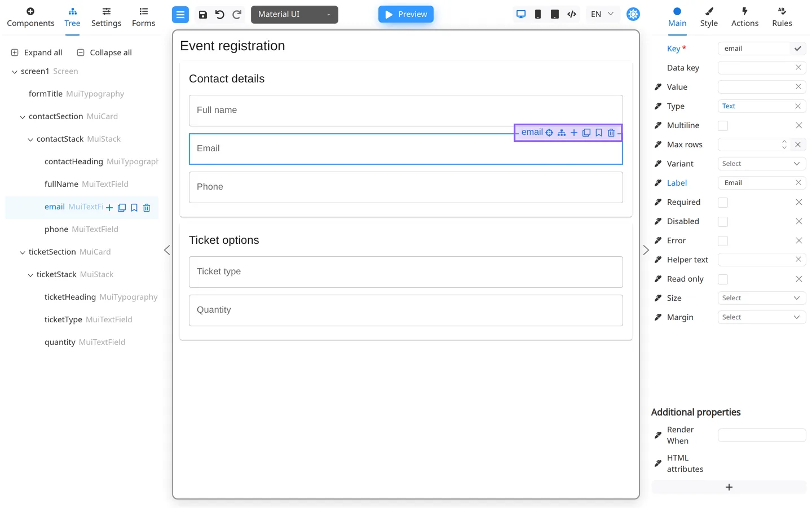Click the hierarchy icon in email toolbar

tap(562, 133)
